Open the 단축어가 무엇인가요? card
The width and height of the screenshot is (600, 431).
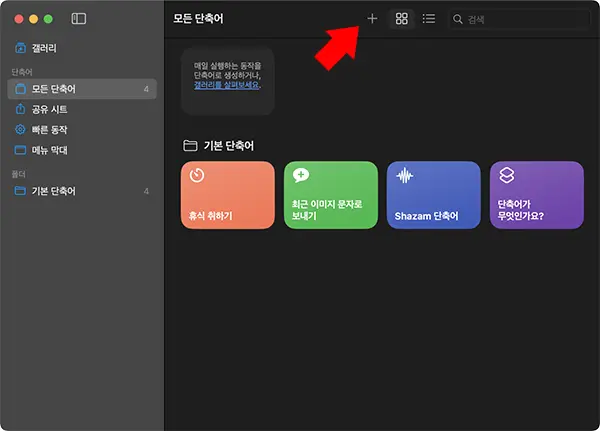[x=537, y=195]
